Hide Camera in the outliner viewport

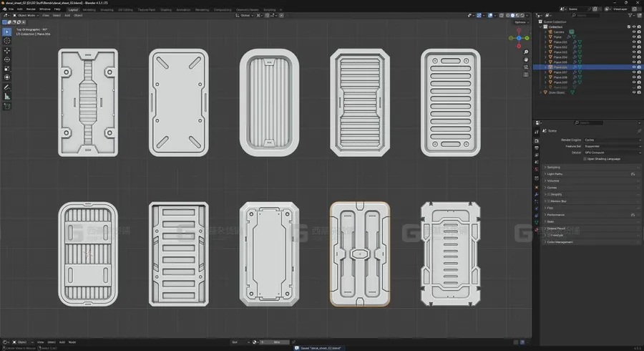(634, 32)
